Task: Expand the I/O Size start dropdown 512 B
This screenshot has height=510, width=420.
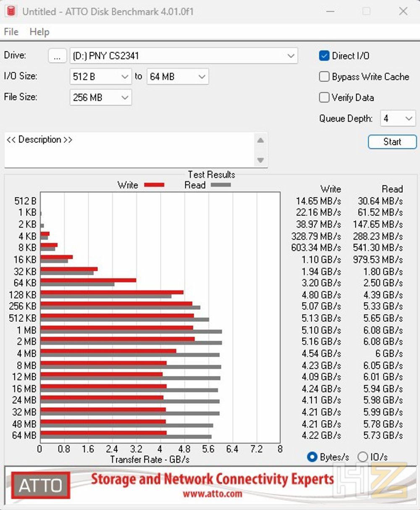Action: [101, 77]
